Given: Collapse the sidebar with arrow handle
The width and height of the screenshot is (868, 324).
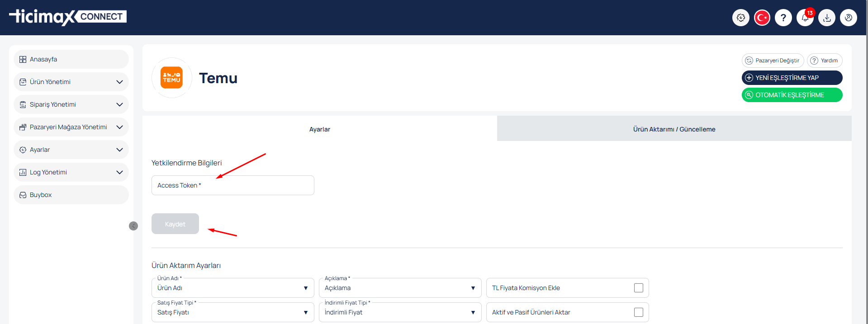Looking at the screenshot, I should (133, 226).
